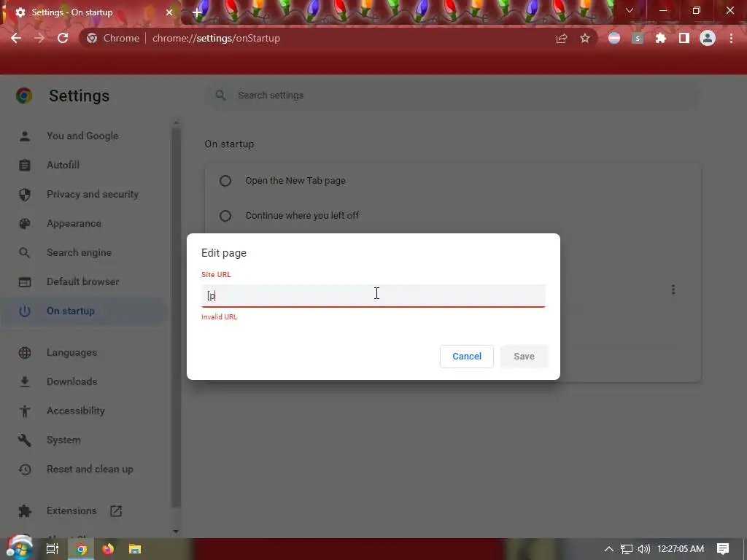The width and height of the screenshot is (747, 560).
Task: Click the globe icon beside Languages
Action: tap(25, 352)
